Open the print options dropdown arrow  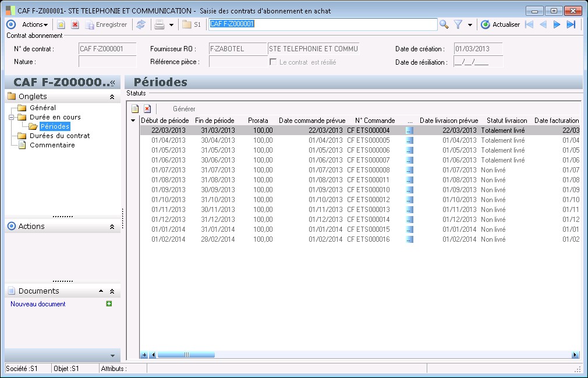pos(171,25)
